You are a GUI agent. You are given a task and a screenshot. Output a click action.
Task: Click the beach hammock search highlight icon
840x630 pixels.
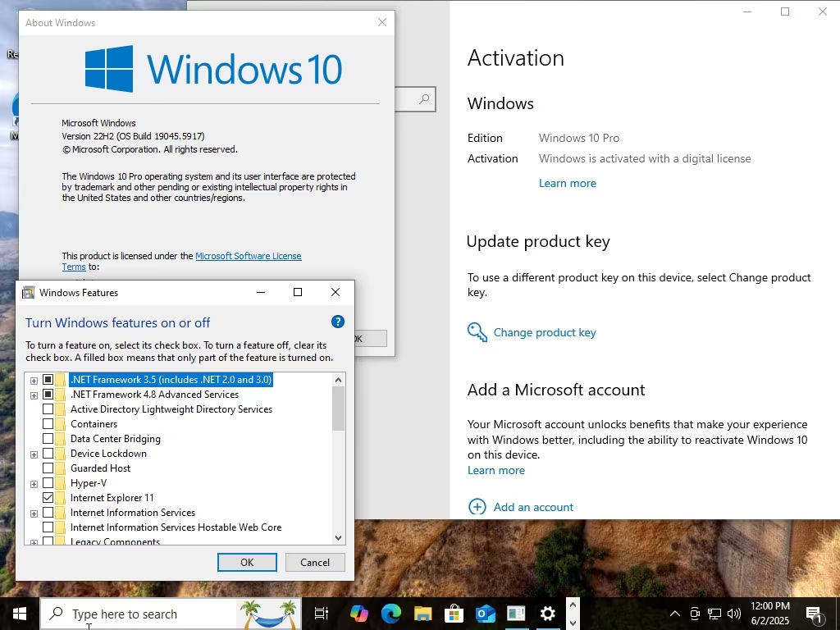(x=268, y=614)
